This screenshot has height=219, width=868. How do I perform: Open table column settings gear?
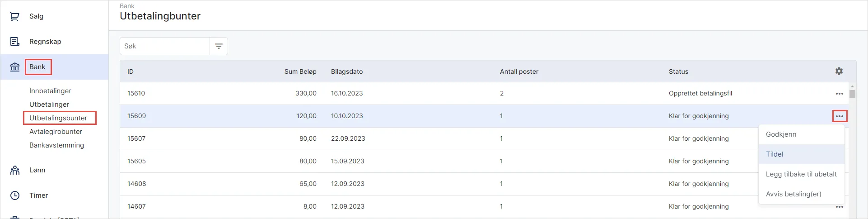click(839, 71)
